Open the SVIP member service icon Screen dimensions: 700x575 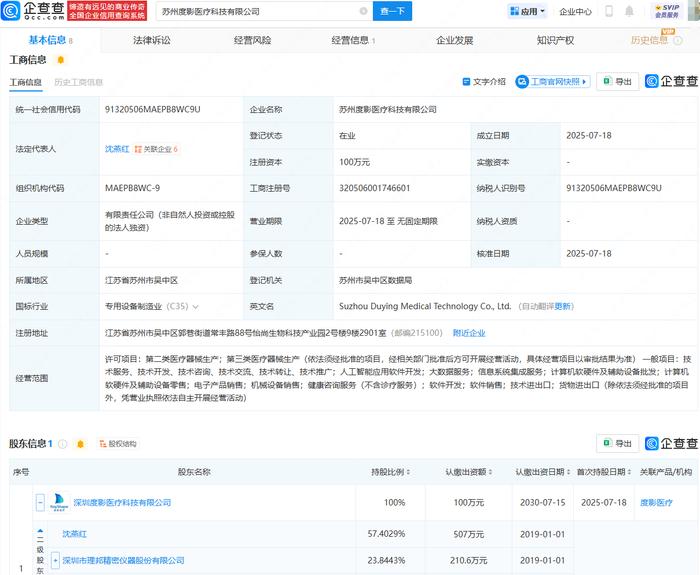(x=667, y=11)
